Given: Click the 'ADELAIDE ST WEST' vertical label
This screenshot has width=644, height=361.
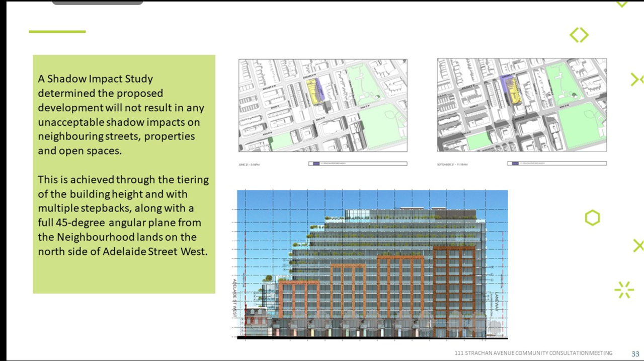Looking at the screenshot, I should click(234, 297).
